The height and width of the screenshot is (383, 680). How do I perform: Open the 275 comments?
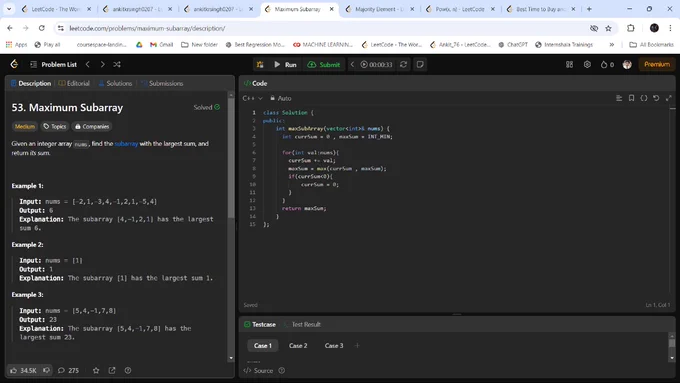(x=68, y=370)
